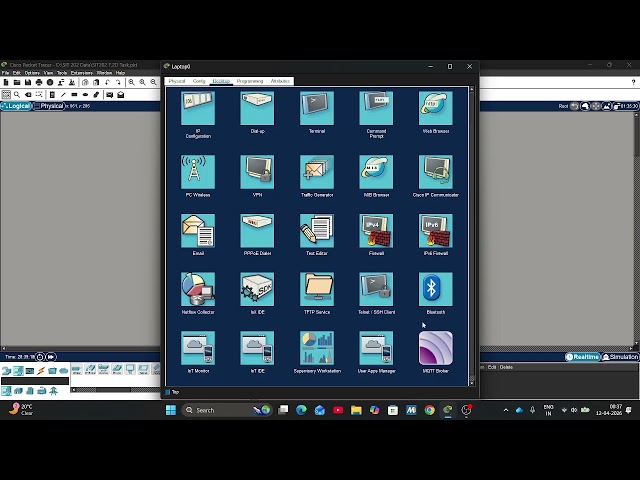
Task: Open the IoT Monitor app
Action: pyautogui.click(x=198, y=348)
